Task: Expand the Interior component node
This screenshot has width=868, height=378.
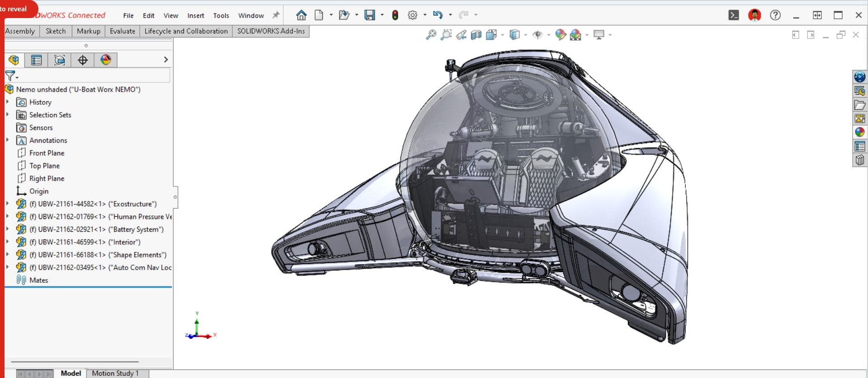Action: [x=8, y=242]
